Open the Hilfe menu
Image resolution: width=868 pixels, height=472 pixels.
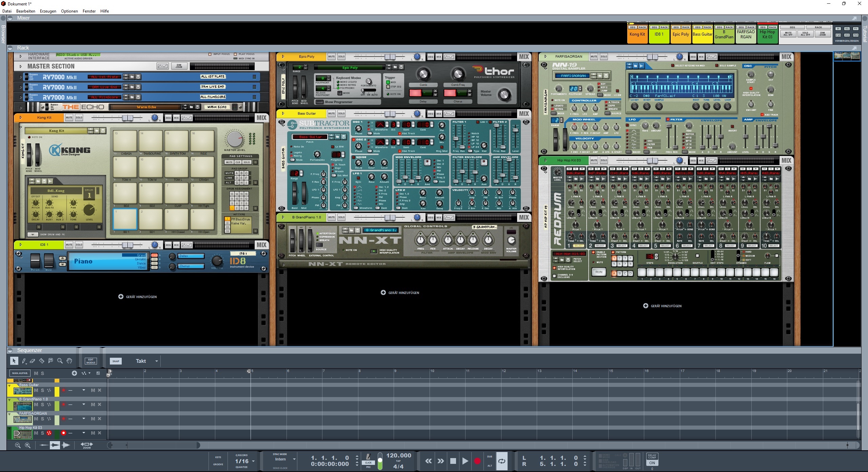click(x=105, y=11)
